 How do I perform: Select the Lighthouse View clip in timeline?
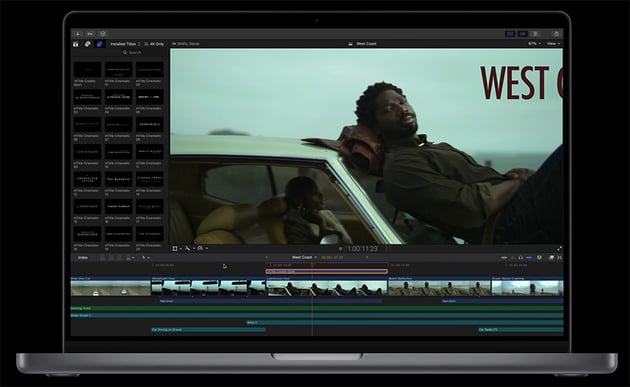(327, 287)
